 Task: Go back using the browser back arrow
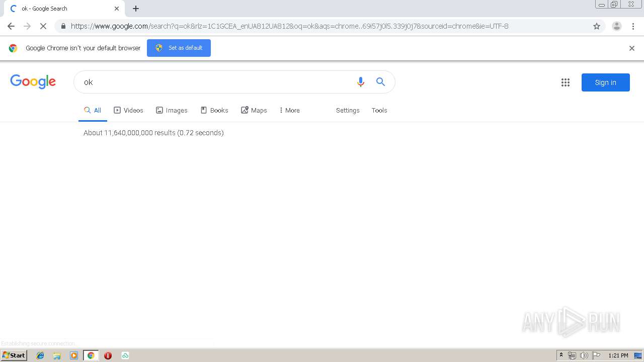pos(11,26)
